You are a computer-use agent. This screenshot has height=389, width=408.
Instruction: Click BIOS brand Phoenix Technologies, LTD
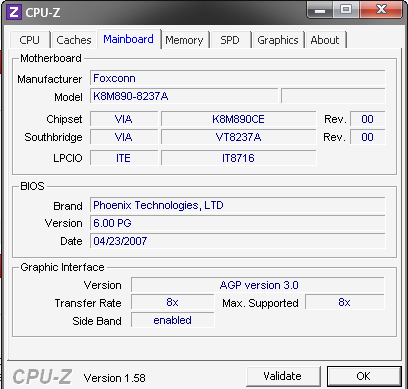pyautogui.click(x=237, y=205)
